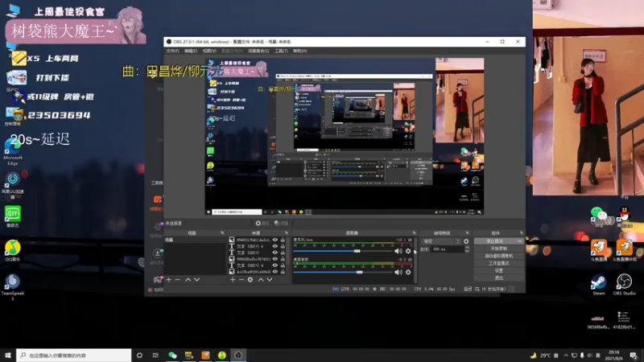Image resolution: width=644 pixels, height=362 pixels.
Task: Move the scene up in the Scenes list
Action: tap(188, 279)
